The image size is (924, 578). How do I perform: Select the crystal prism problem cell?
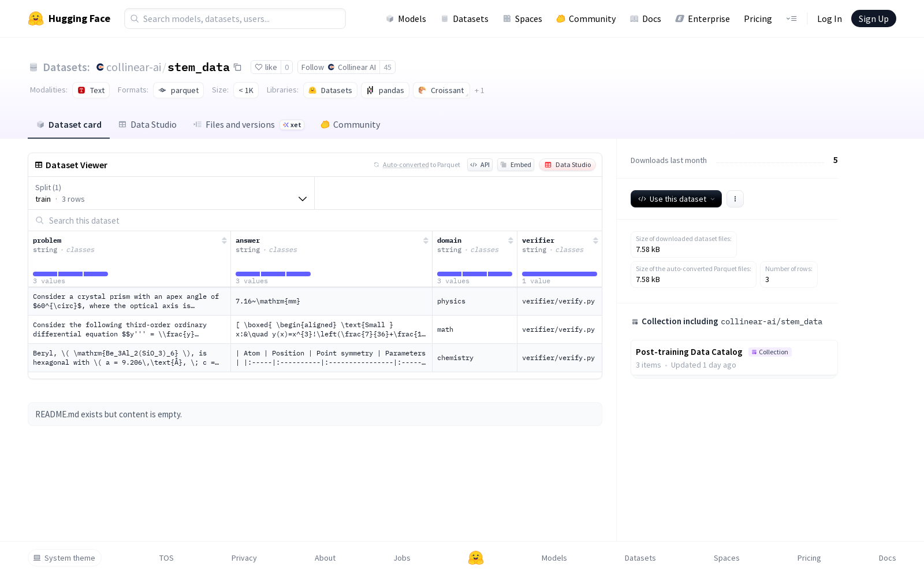129,301
